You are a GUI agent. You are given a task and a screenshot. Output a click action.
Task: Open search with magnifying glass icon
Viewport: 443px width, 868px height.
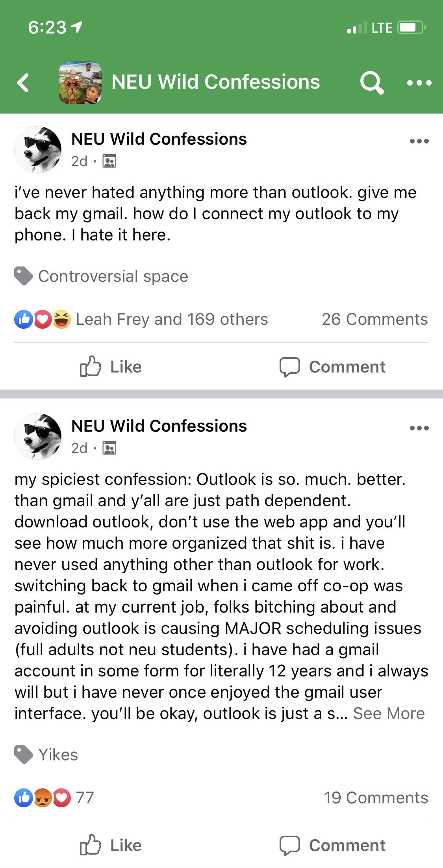(x=371, y=83)
